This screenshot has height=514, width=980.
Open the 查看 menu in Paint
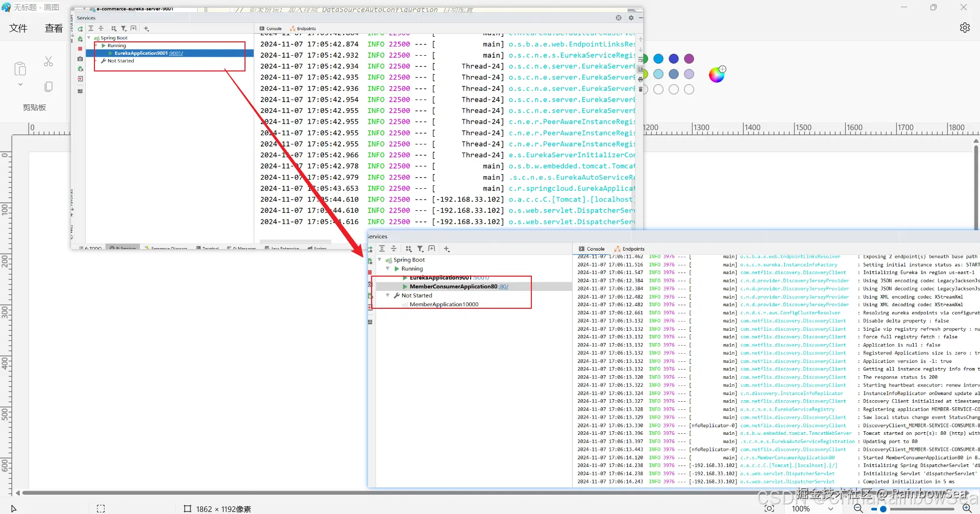tap(54, 28)
